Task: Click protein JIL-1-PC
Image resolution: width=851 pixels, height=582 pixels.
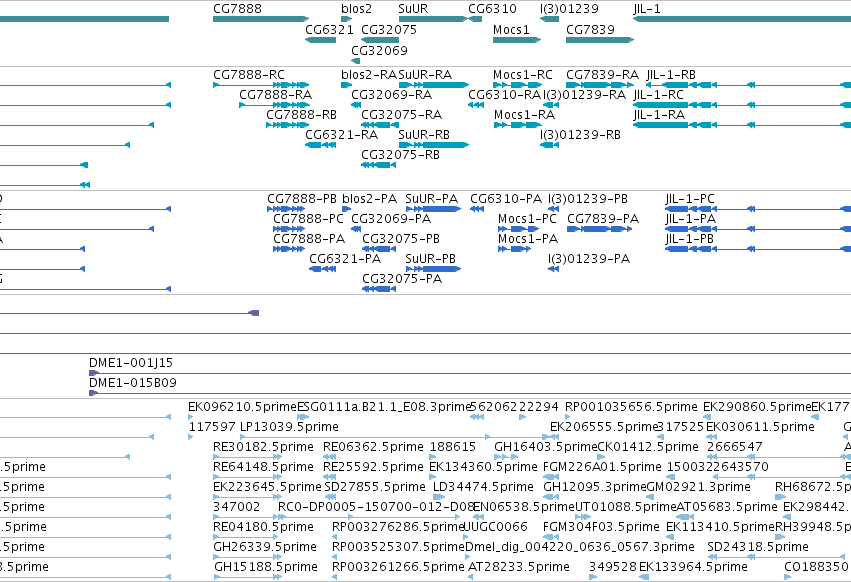Action: tap(758, 209)
